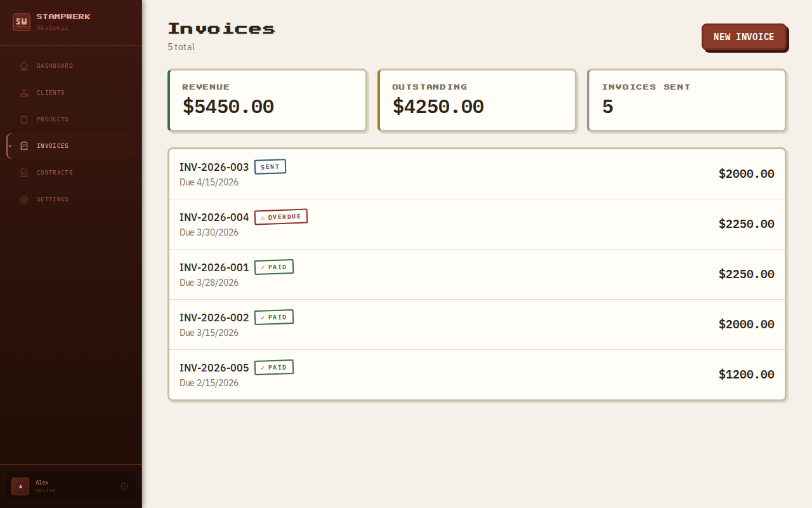Click the $1200.00 amount
The height and width of the screenshot is (508, 812).
(x=747, y=375)
